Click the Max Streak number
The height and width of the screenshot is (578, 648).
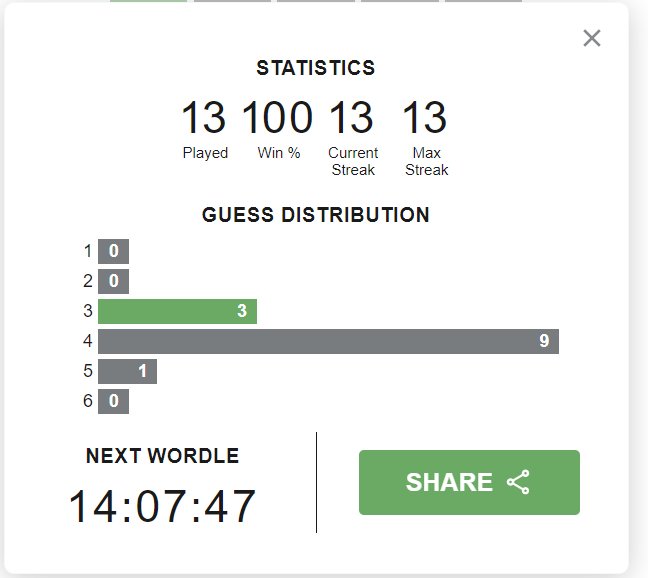coord(425,118)
